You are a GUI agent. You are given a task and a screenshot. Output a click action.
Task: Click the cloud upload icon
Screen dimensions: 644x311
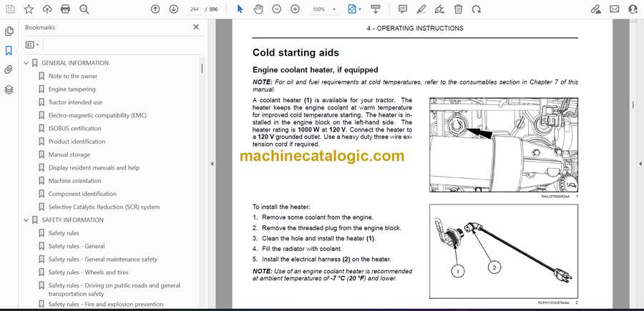click(47, 9)
